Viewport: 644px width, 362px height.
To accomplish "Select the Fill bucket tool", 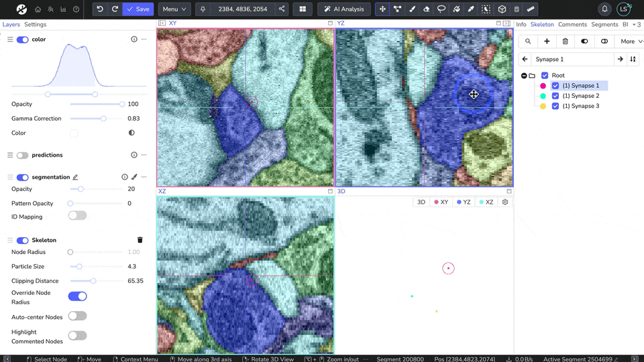I will pos(456,9).
